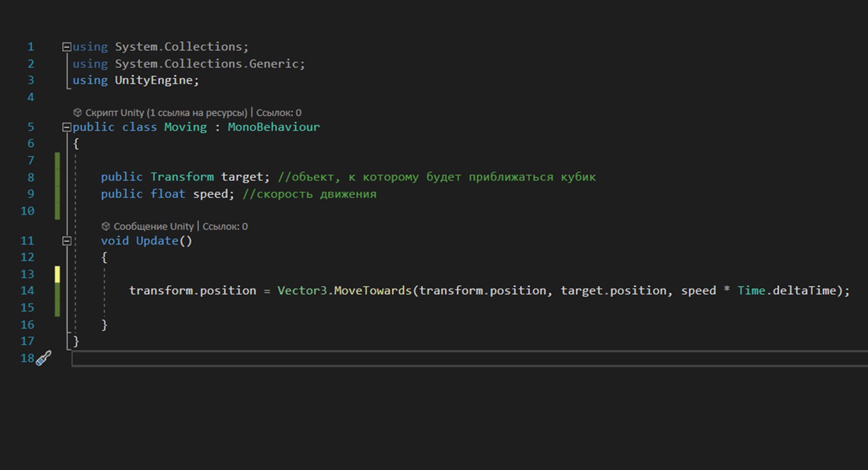This screenshot has width=868, height=470.
Task: Collapse the using directives block
Action: click(x=67, y=47)
